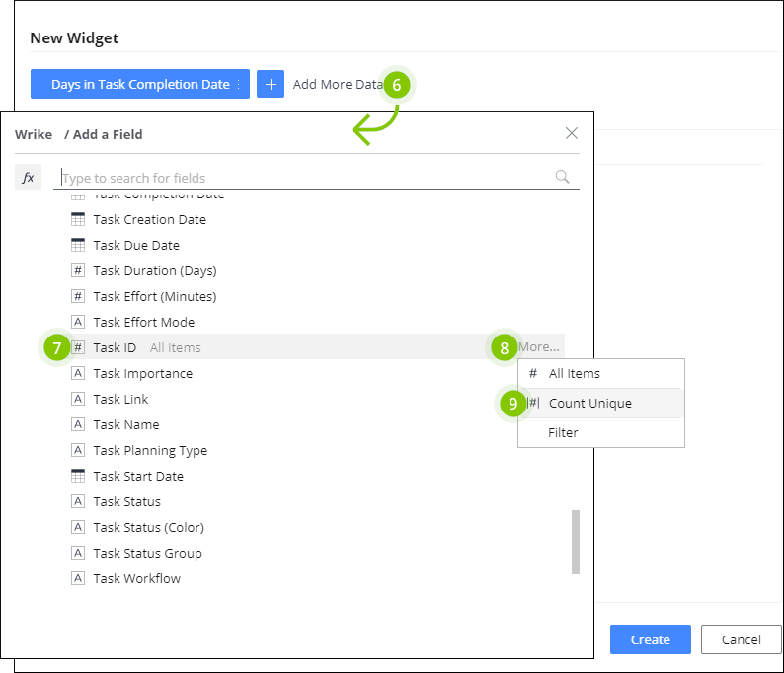Viewport: 784px width, 673px height.
Task: Select the Task Duration (Days) field
Action: (155, 270)
